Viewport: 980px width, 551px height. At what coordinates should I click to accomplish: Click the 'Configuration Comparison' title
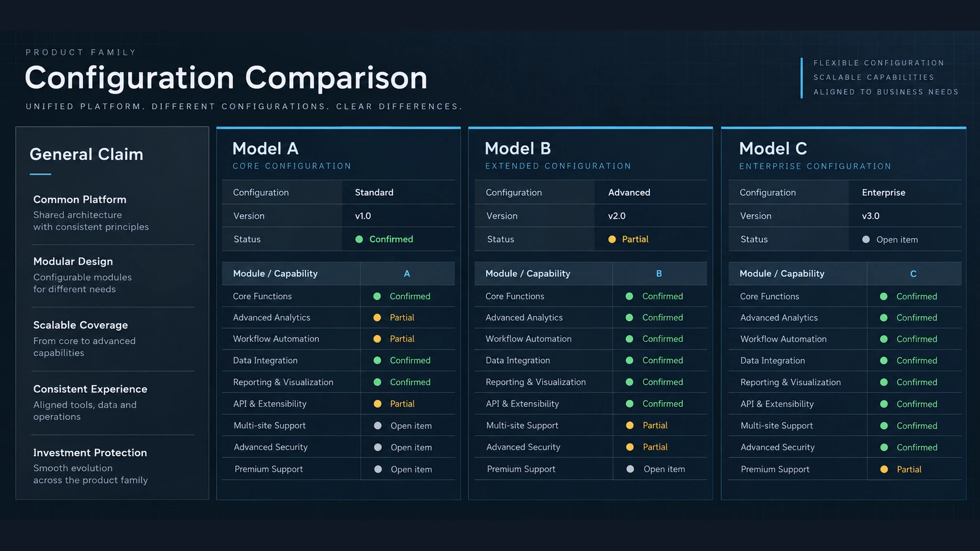(226, 78)
